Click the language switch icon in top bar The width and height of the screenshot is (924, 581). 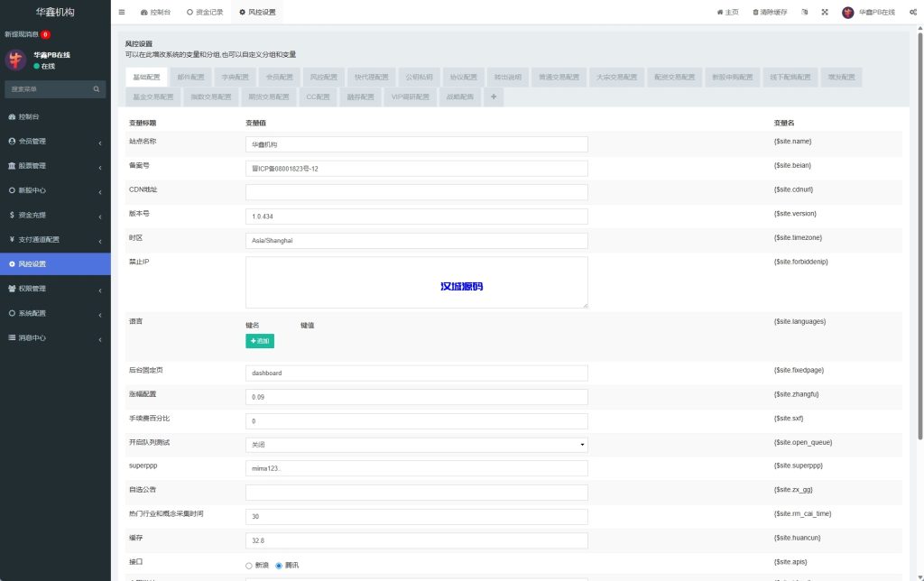coord(804,13)
